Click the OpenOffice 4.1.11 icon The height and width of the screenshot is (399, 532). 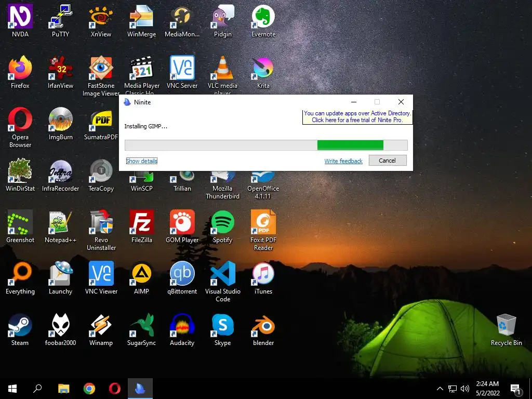pos(263,177)
